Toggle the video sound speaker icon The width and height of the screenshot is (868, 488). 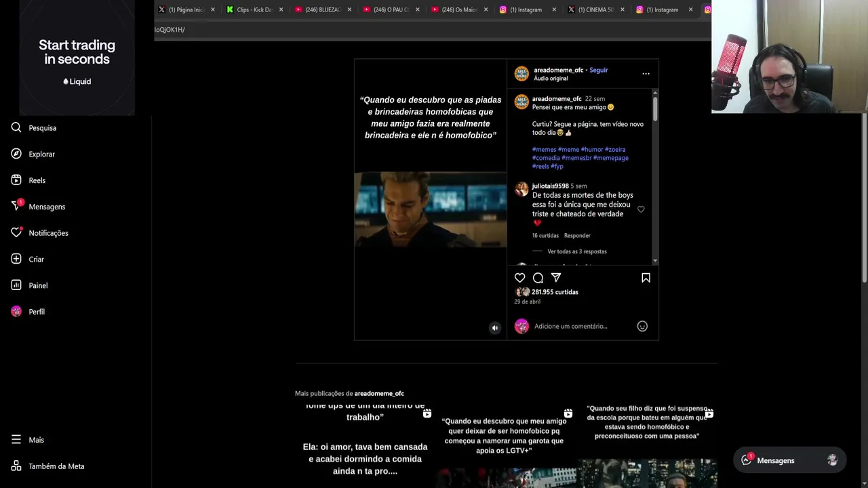(495, 328)
